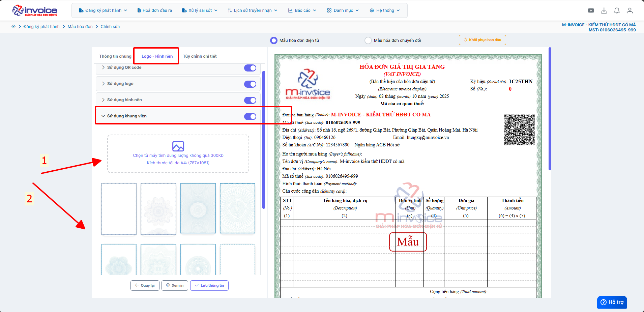Open the download icon in top bar
Image resolution: width=644 pixels, height=312 pixels.
tap(604, 10)
